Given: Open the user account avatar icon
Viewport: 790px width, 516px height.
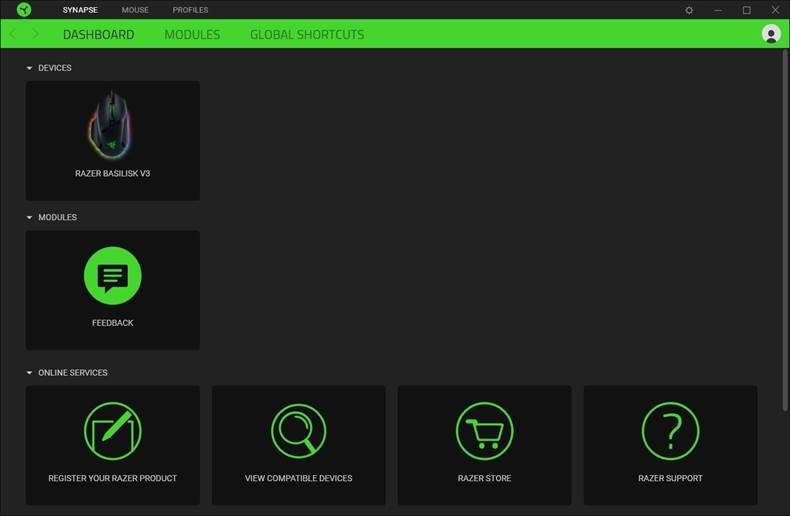Looking at the screenshot, I should [771, 34].
